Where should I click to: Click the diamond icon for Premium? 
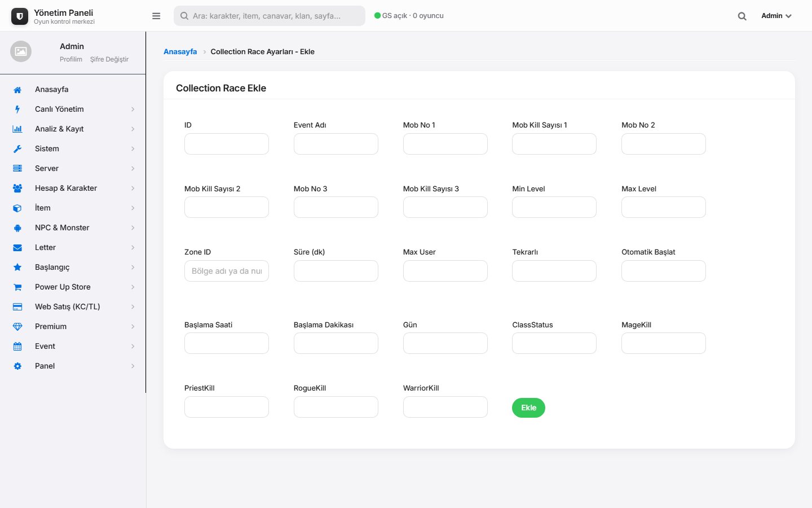[17, 327]
